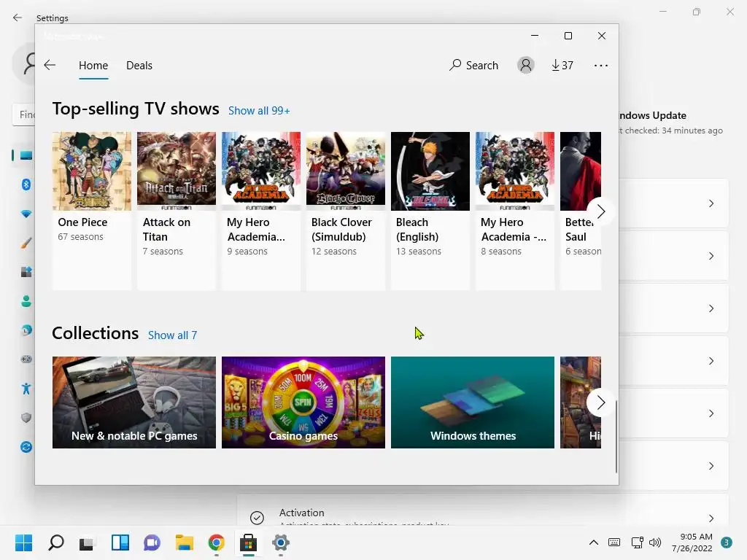The image size is (747, 560).
Task: Open the Search magnifier in Microsoft Store
Action: (473, 65)
